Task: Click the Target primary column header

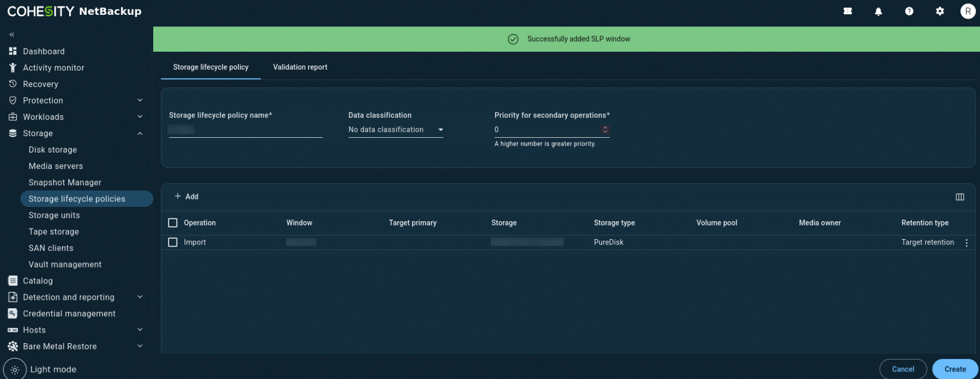Action: coord(413,223)
